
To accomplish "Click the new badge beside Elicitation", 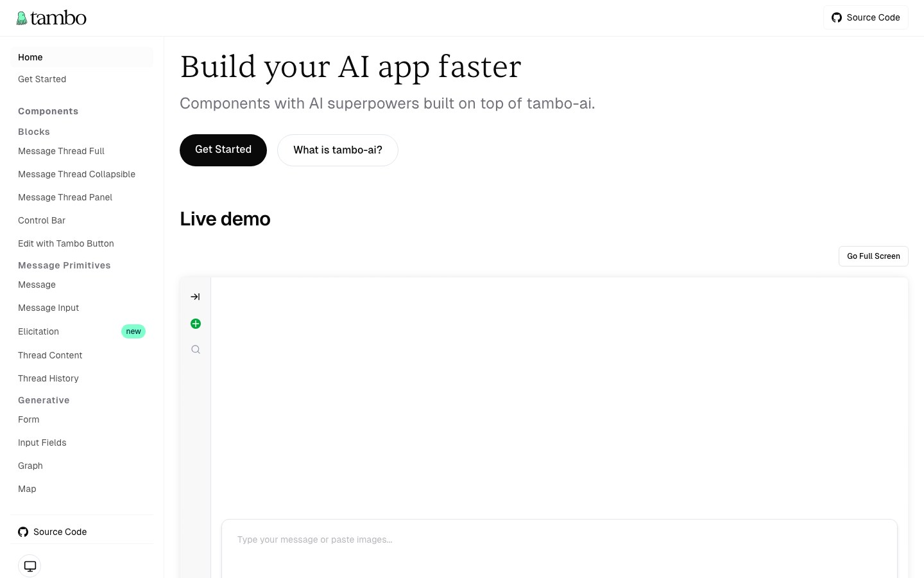I will click(x=133, y=331).
